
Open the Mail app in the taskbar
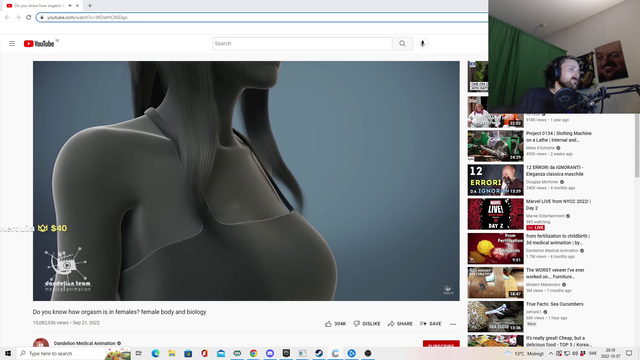(x=221, y=353)
